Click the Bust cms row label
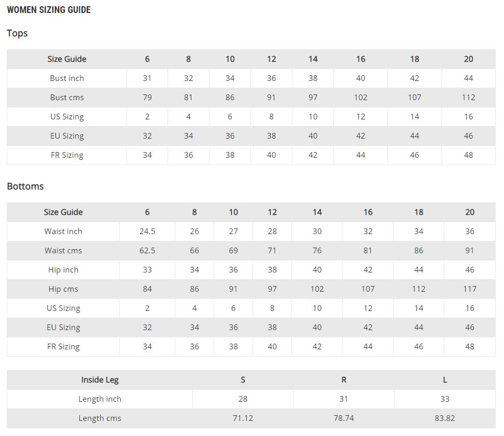504x436 pixels. click(67, 98)
